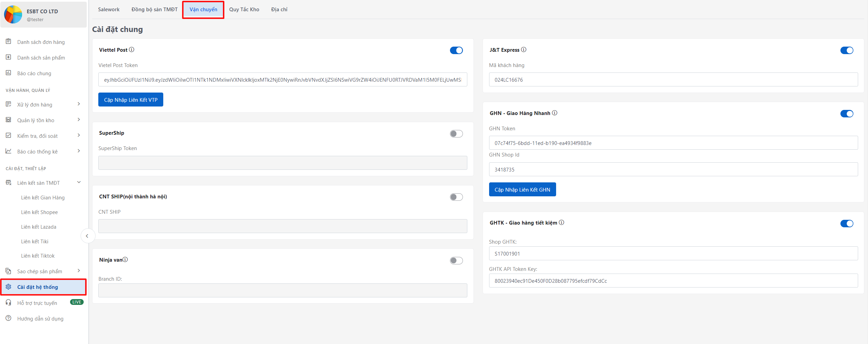
Task: Click the info icon next to GHTK title
Action: click(x=562, y=223)
